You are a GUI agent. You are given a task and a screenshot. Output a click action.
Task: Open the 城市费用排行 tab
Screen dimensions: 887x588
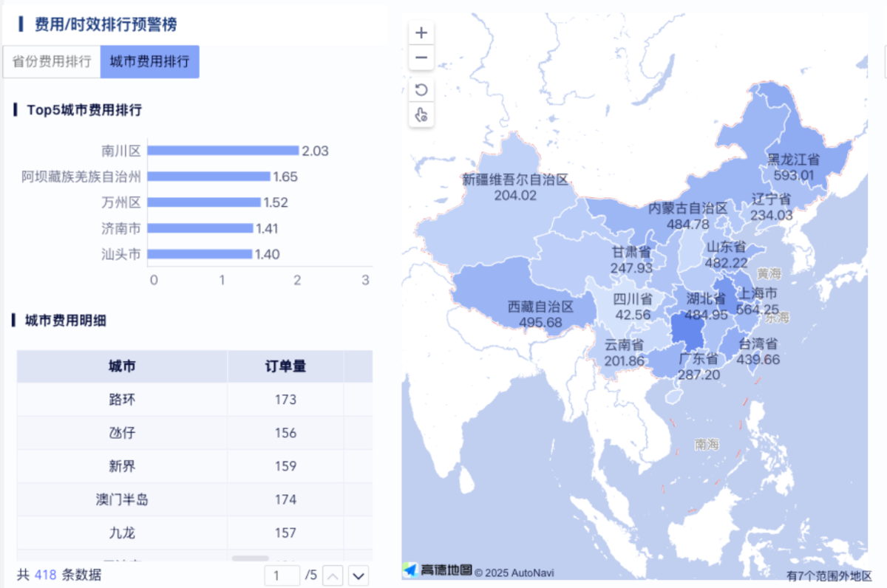[149, 62]
